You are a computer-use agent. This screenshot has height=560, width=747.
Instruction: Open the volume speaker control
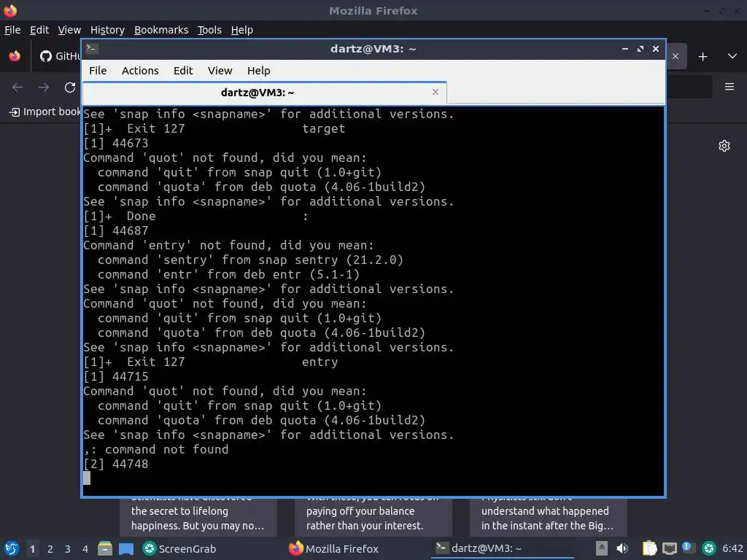click(622, 548)
